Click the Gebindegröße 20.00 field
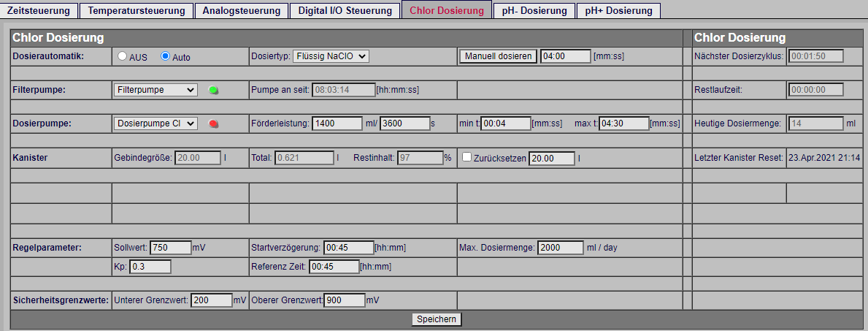 coord(198,157)
